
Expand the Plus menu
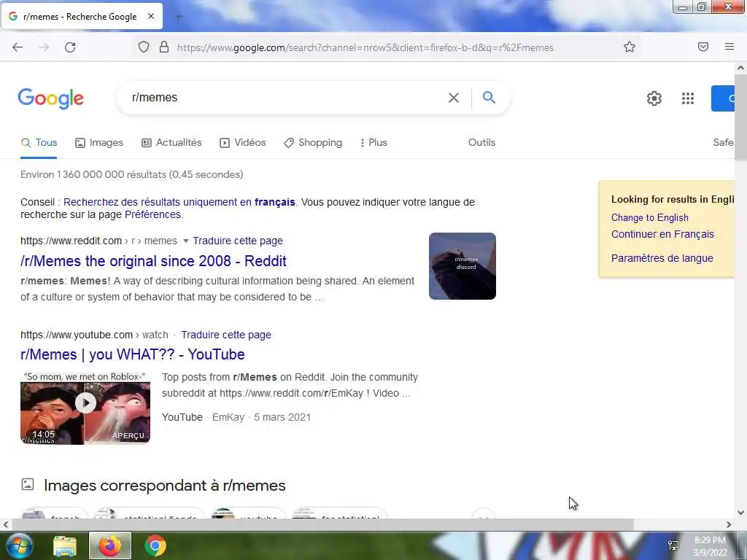373,142
